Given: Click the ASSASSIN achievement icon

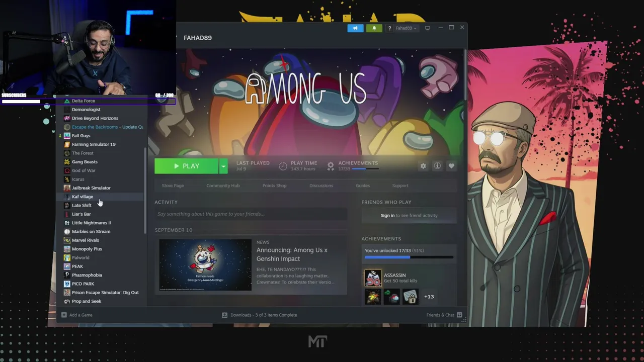Looking at the screenshot, I should [373, 278].
